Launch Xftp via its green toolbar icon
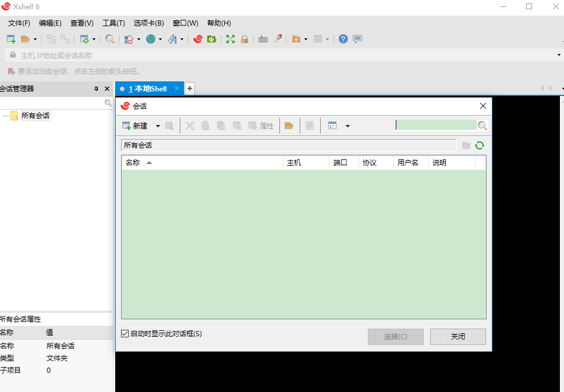 [211, 39]
